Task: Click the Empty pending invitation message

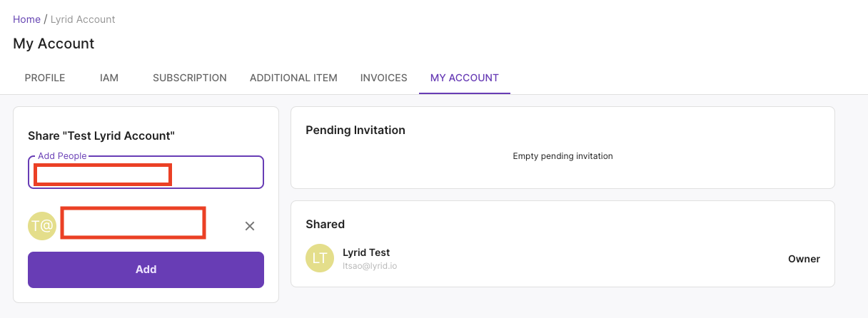Action: pyautogui.click(x=562, y=156)
